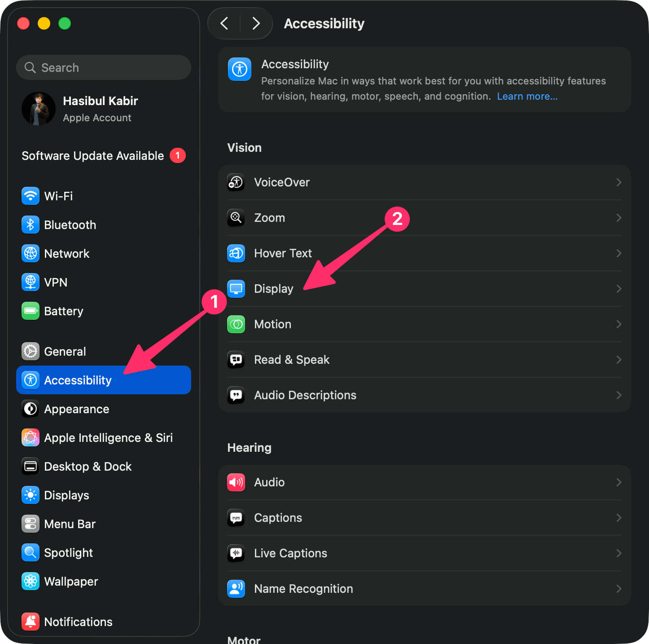Go back with the back arrow
Image resolution: width=649 pixels, height=644 pixels.
[224, 23]
